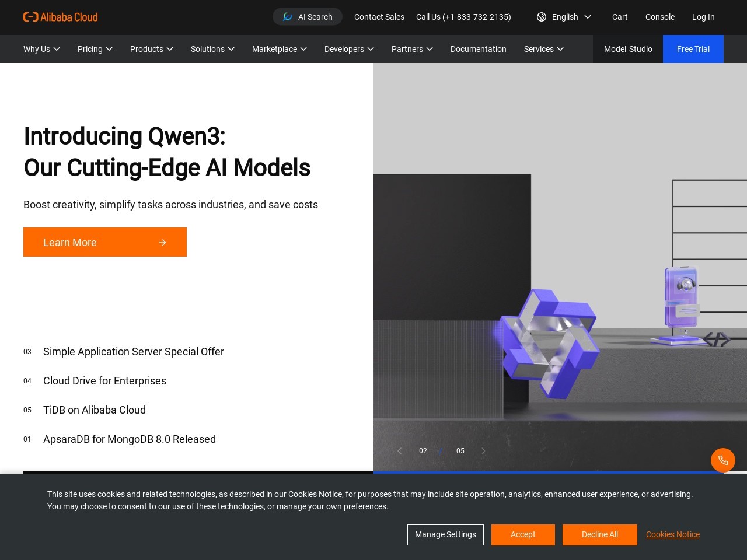Click the Alibaba Cloud logo

pyautogui.click(x=61, y=17)
